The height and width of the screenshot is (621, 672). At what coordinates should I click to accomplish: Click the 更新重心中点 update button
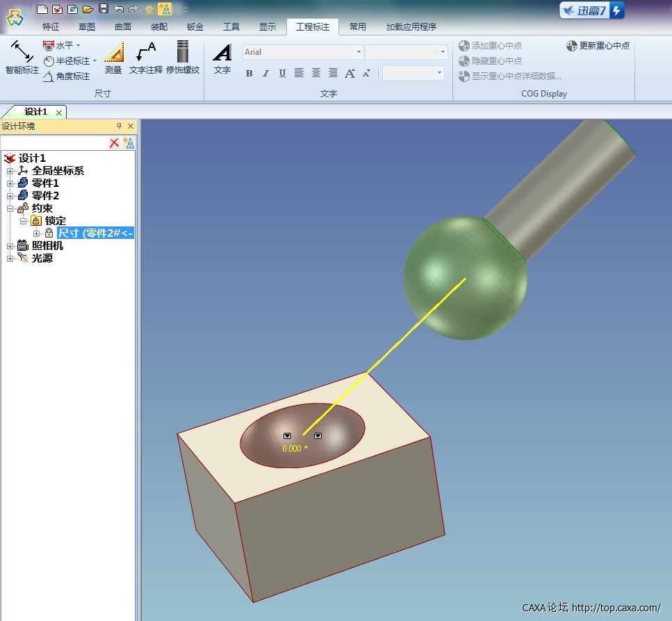point(598,46)
